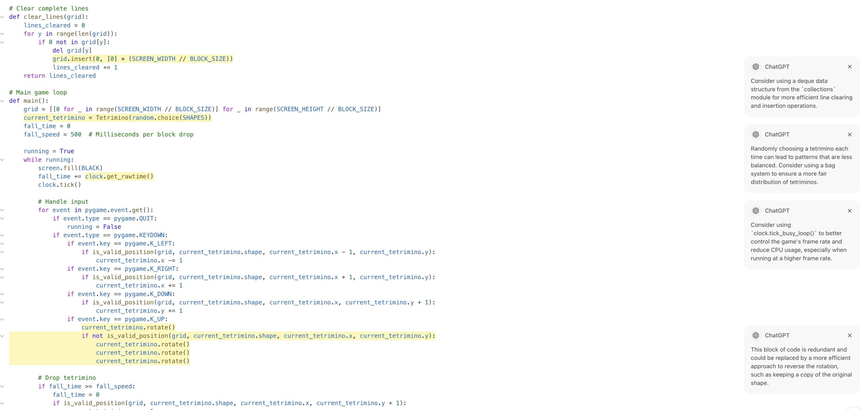Collapse the 'if fall_time >= fall_speed' block
This screenshot has width=868, height=410.
(2, 386)
